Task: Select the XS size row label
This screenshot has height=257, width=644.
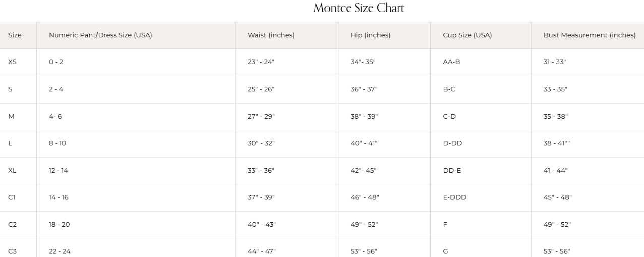Action: click(x=13, y=62)
